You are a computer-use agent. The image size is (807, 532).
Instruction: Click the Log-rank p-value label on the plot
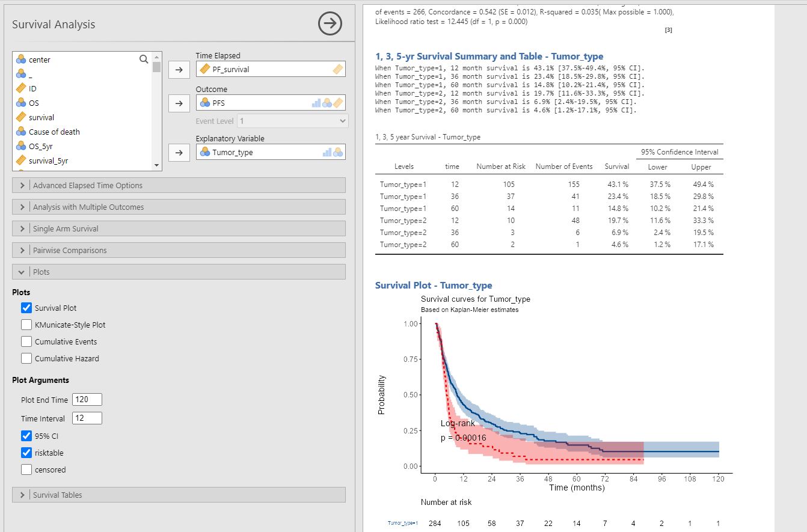tap(463, 430)
